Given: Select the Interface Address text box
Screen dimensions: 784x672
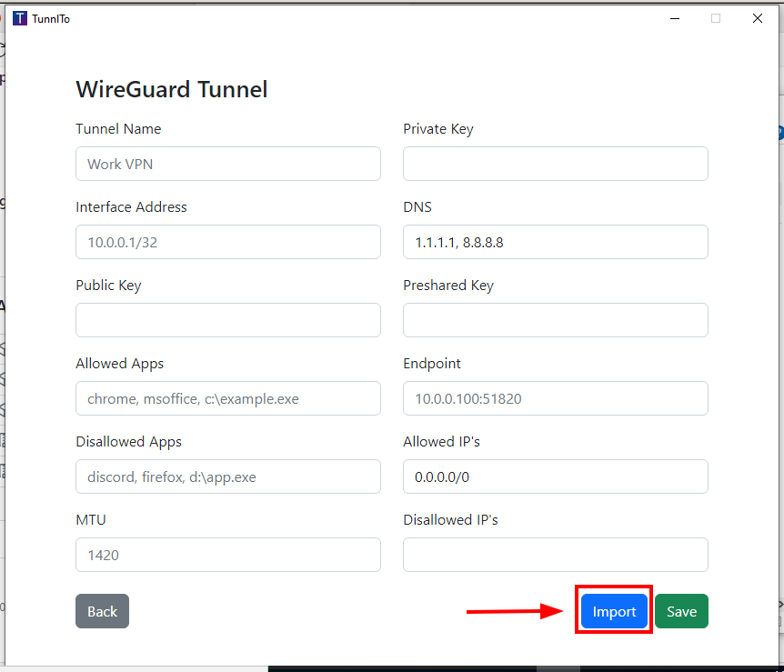Looking at the screenshot, I should [227, 242].
